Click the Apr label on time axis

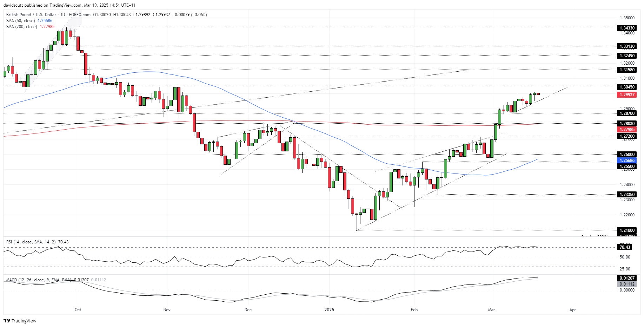(572, 309)
